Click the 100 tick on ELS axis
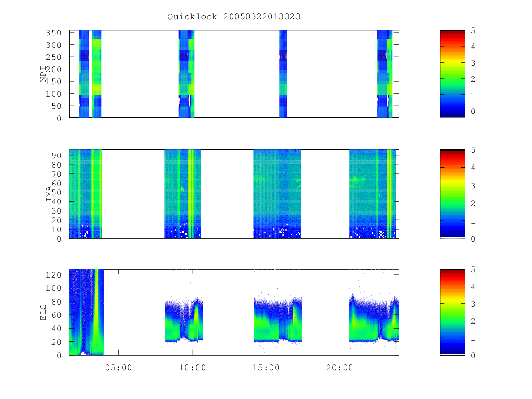This screenshot has width=532, height=399. click(55, 288)
